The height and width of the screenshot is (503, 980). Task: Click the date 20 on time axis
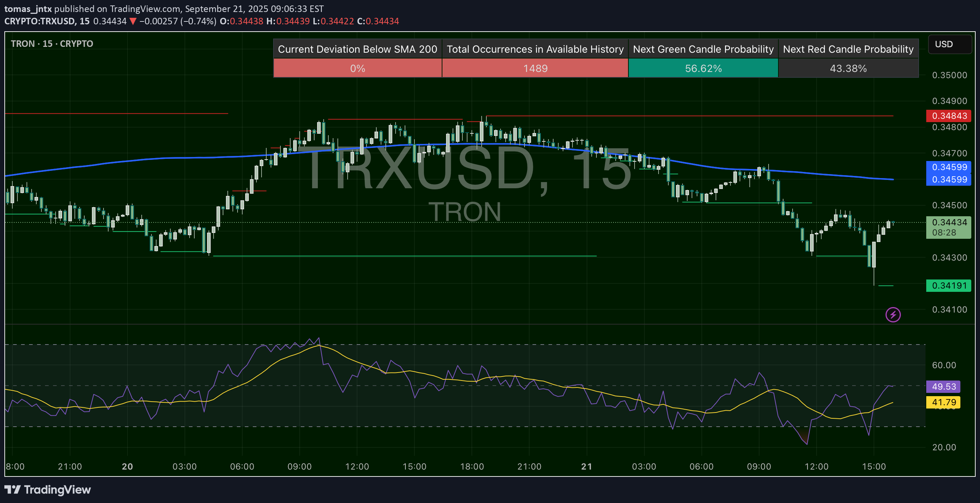(x=127, y=466)
